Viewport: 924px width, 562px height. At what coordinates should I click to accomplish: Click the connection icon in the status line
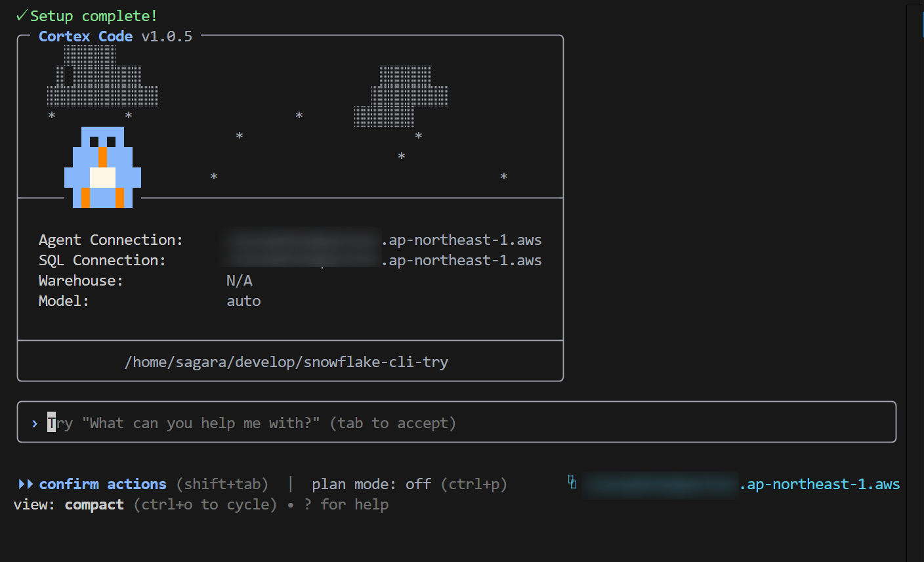[x=572, y=483]
